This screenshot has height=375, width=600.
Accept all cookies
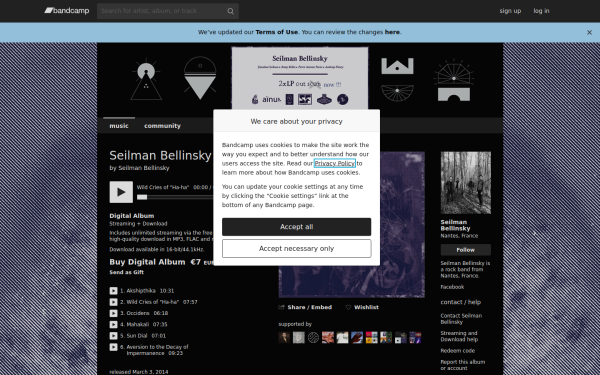pos(297,227)
